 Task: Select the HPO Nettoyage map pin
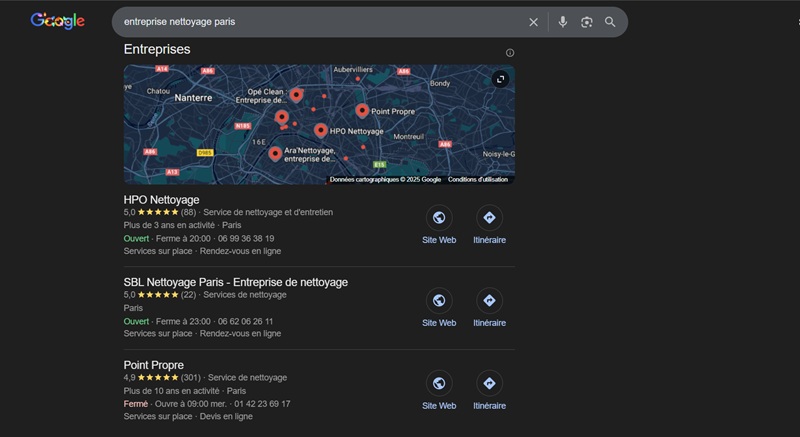coord(320,131)
